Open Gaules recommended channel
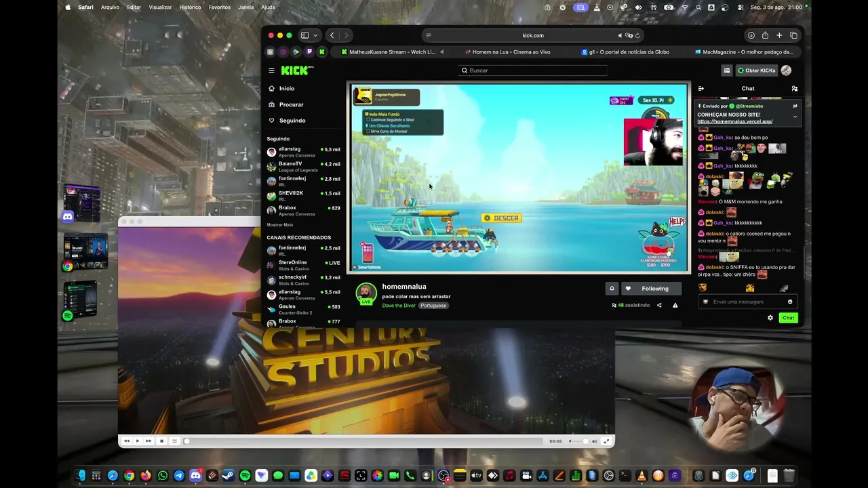The height and width of the screenshot is (488, 868). [304, 309]
